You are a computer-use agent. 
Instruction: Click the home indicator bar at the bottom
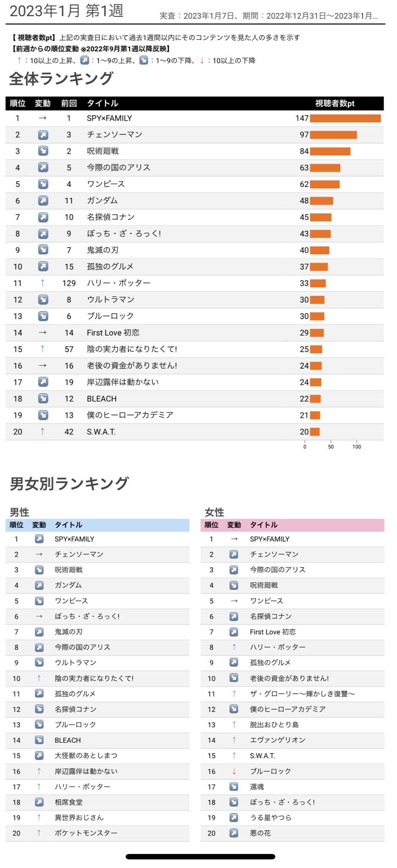pyautogui.click(x=200, y=857)
